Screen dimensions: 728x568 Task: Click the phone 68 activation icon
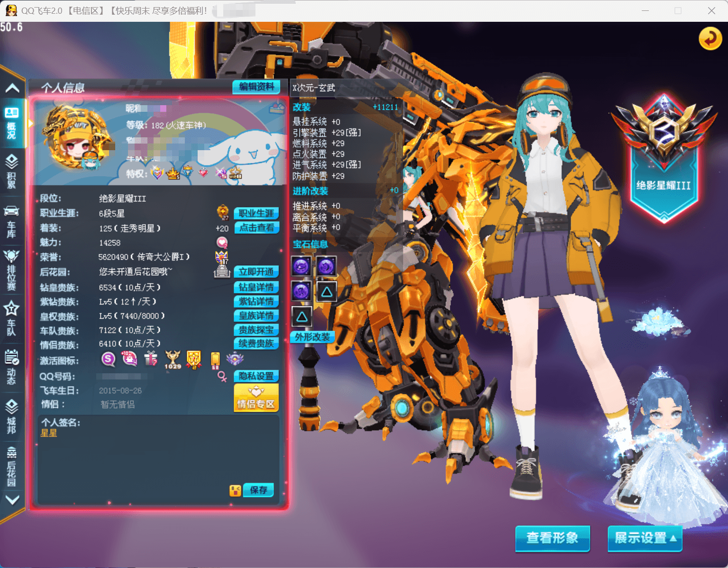tap(215, 360)
